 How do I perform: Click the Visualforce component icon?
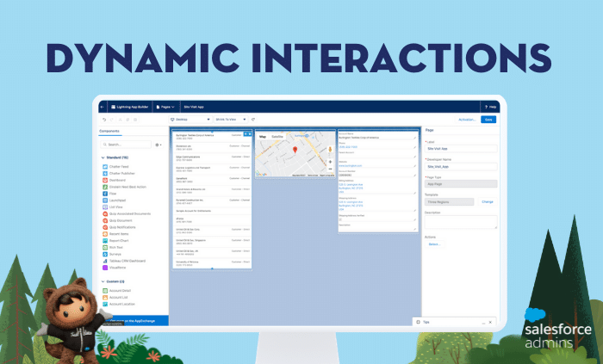click(104, 267)
